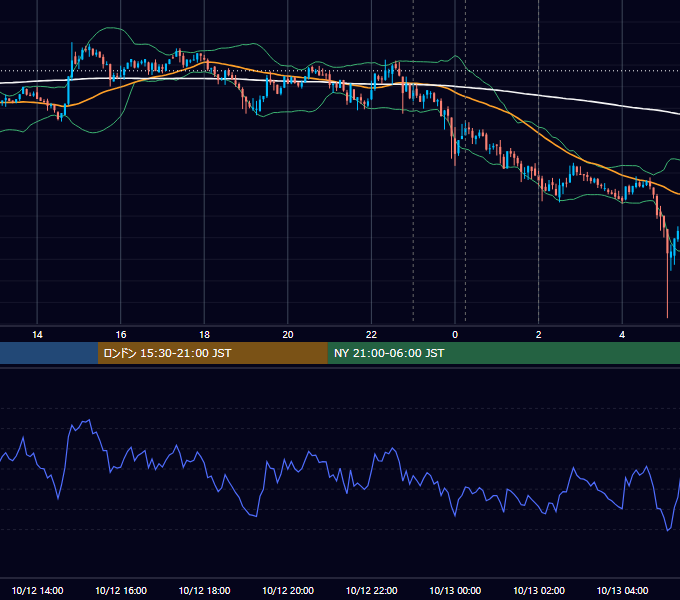Click the blue session bar before London
The width and height of the screenshot is (680, 600).
(x=49, y=353)
